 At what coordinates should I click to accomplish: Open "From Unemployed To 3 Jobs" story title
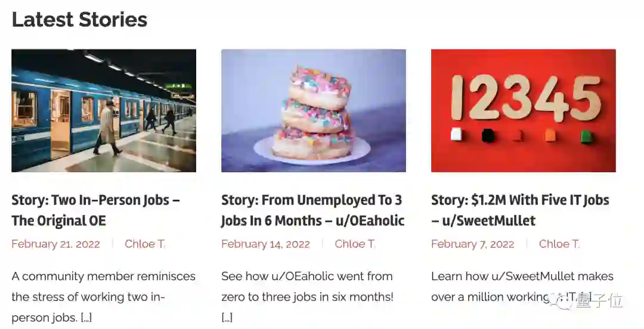[312, 210]
